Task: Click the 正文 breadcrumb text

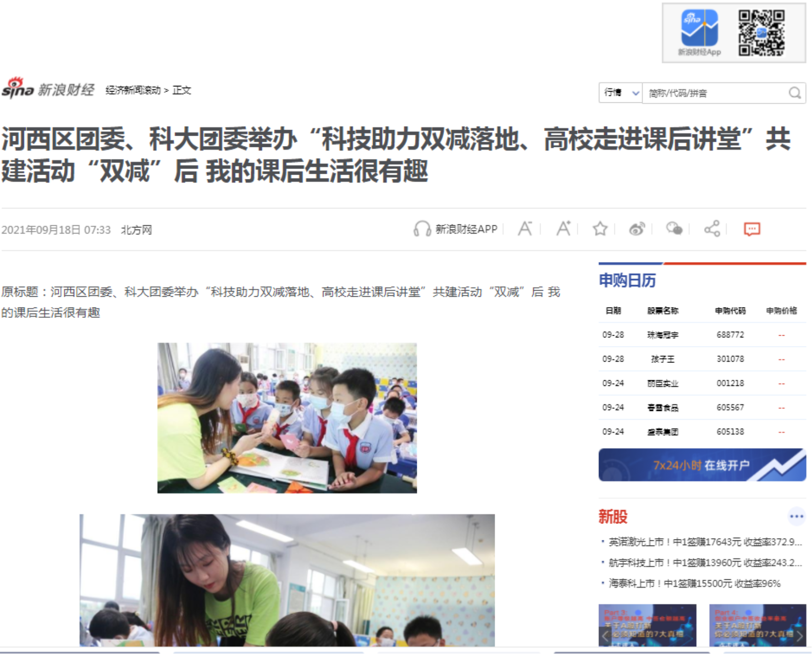Action: tap(182, 90)
